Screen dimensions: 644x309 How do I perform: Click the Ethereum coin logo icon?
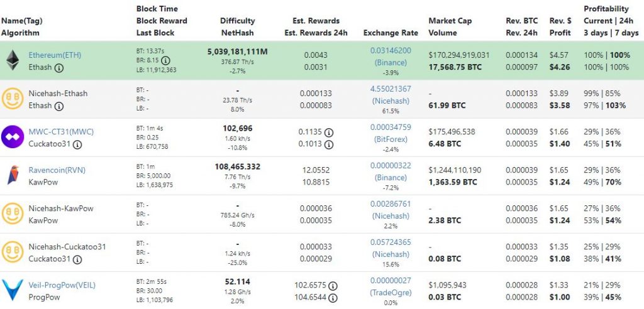pos(13,61)
